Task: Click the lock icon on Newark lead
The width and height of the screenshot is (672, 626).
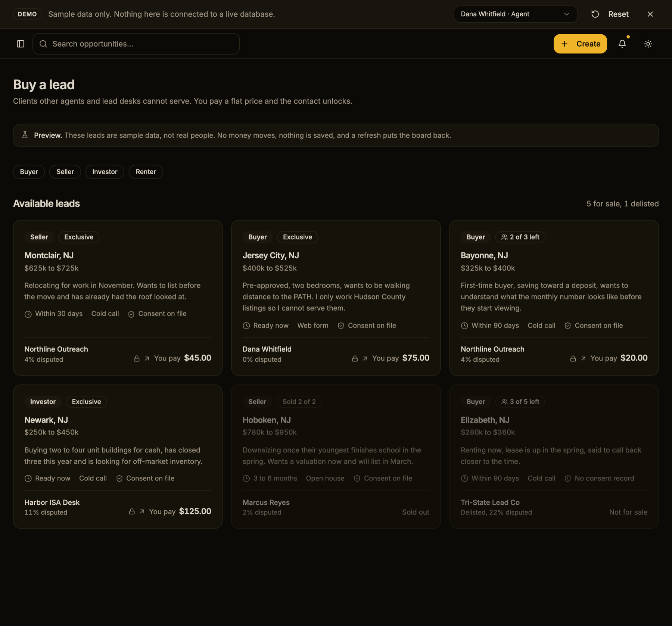Action: (x=132, y=511)
